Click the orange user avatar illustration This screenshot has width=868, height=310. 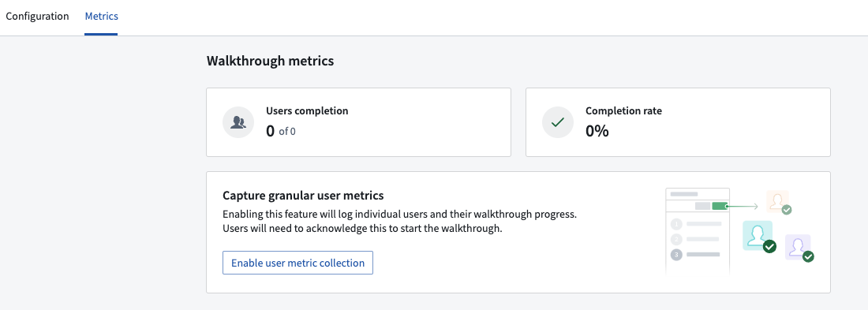click(777, 201)
